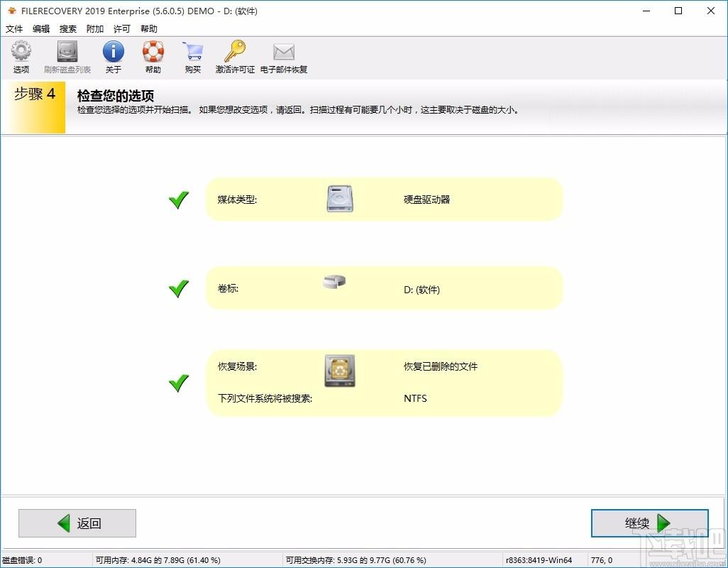728x568 pixels.
Task: Click the 下列文件系统将被搜索: label
Action: coord(265,398)
